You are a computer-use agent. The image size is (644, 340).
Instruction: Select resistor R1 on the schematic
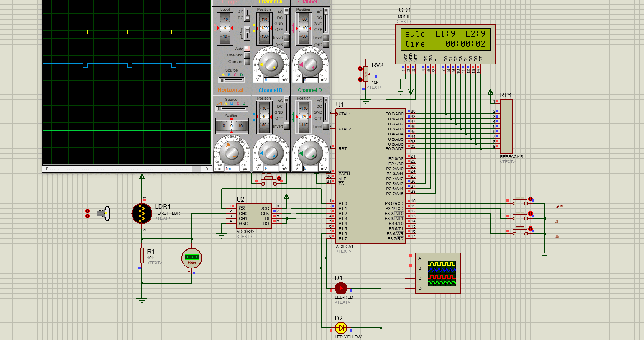(x=142, y=255)
